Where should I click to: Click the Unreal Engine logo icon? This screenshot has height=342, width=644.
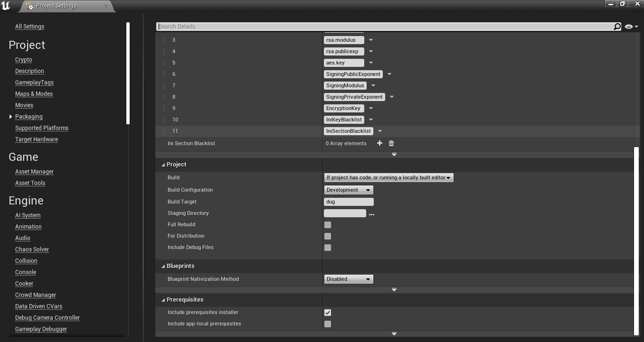[6, 6]
